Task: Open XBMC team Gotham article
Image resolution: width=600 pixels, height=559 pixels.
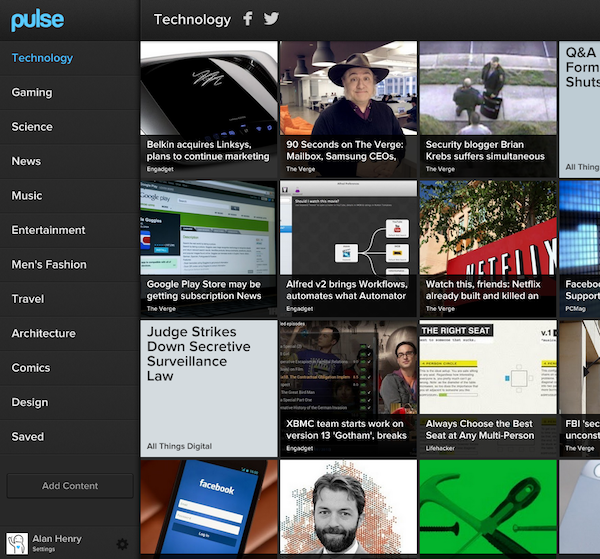Action: tap(349, 389)
